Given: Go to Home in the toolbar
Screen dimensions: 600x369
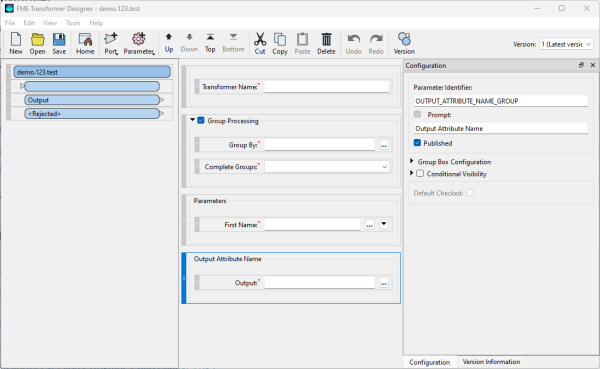Looking at the screenshot, I should (x=85, y=43).
